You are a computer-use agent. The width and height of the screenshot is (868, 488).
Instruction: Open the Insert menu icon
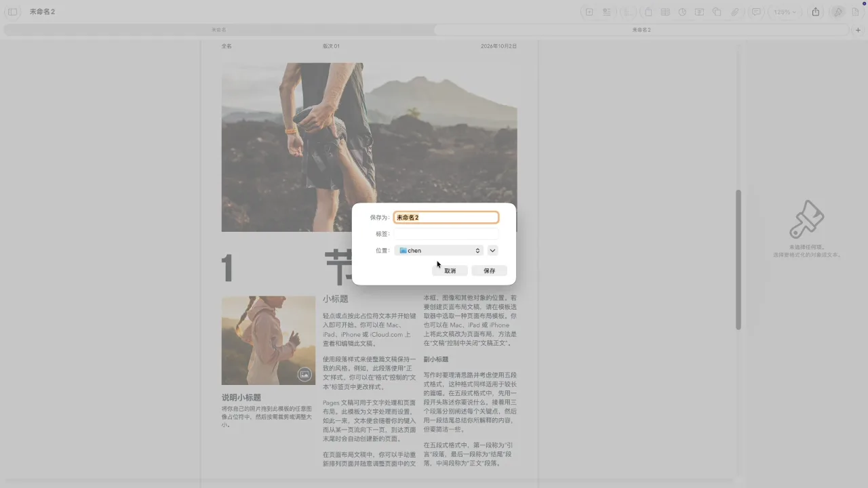pos(607,12)
